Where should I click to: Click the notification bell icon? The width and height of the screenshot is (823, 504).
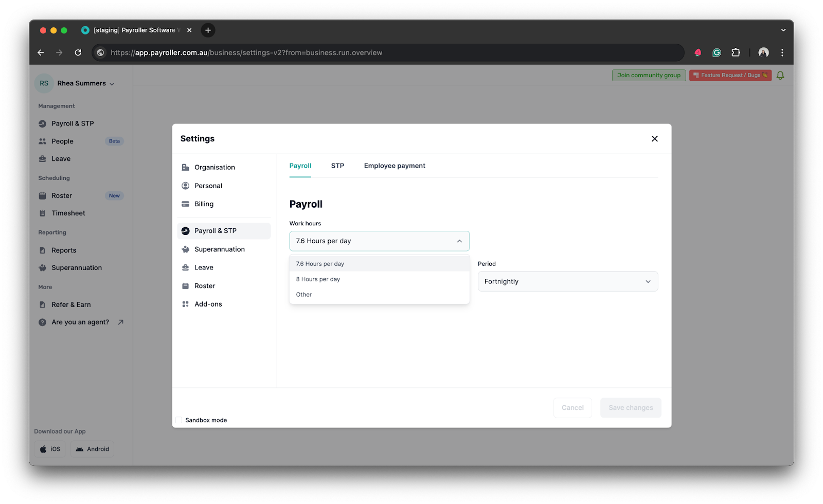point(780,76)
